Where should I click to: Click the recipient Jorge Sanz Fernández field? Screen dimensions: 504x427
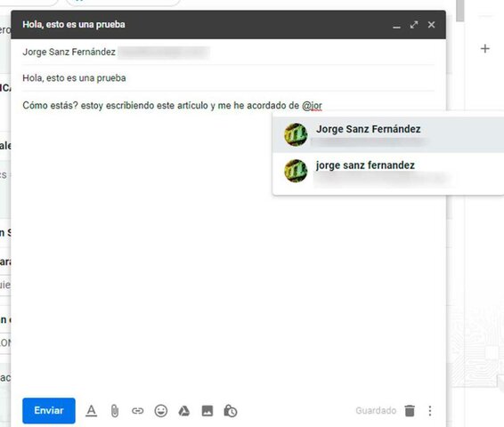(x=228, y=52)
